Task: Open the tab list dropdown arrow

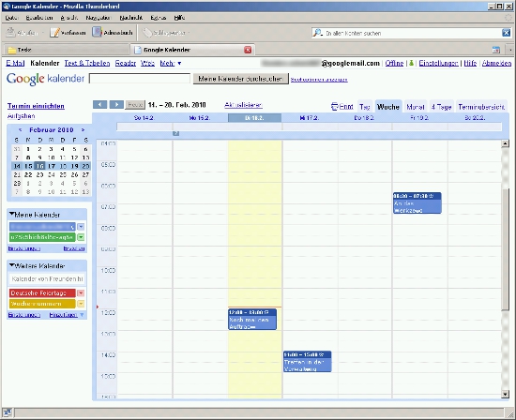Action: click(x=510, y=50)
